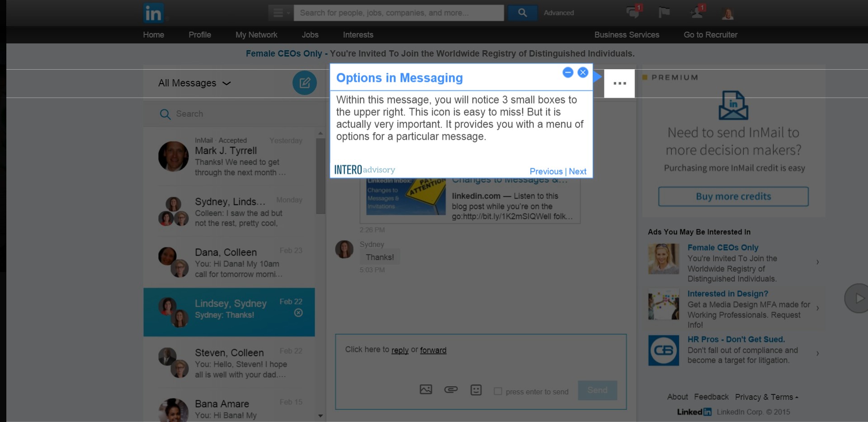The width and height of the screenshot is (868, 422).
Task: Click the insert image icon
Action: click(426, 389)
